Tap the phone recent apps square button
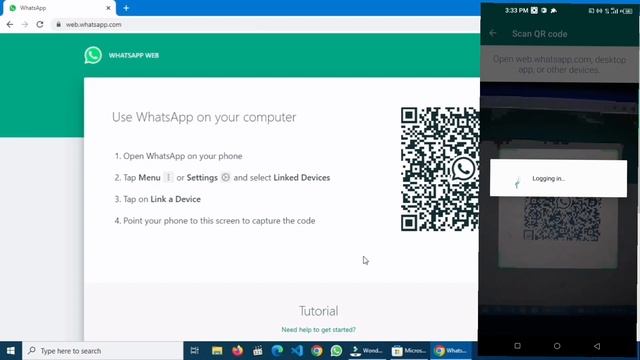The height and width of the screenshot is (360, 640). [x=517, y=346]
